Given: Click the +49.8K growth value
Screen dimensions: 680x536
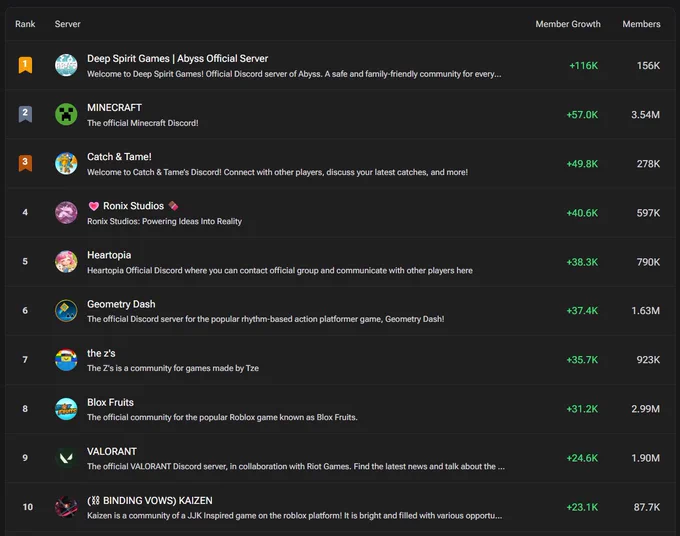Looking at the screenshot, I should tap(582, 163).
